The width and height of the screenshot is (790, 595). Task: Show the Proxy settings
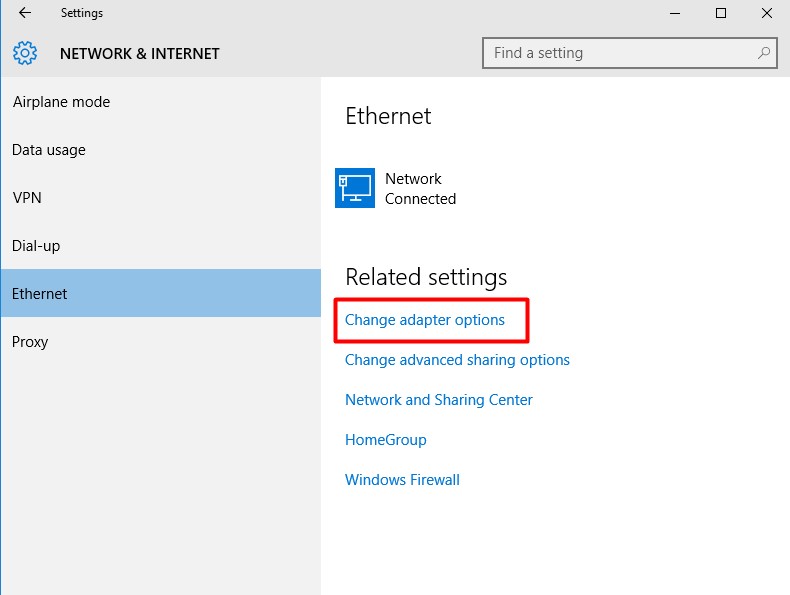pos(161,342)
